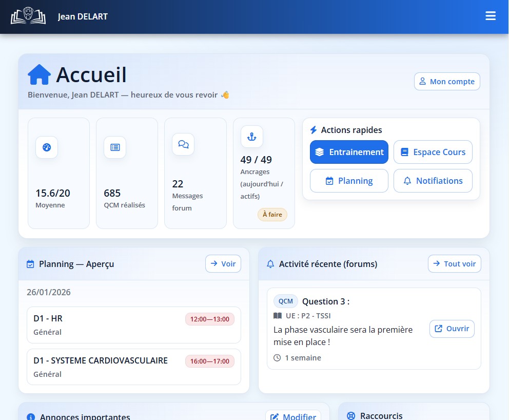Click the bell icon next to Activité récente
509x420 pixels.
click(x=270, y=263)
